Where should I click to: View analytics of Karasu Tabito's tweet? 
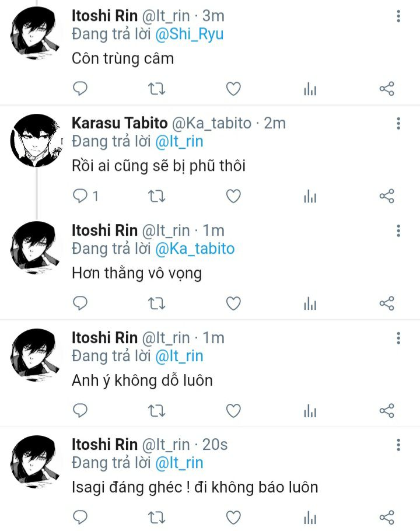pos(310,196)
